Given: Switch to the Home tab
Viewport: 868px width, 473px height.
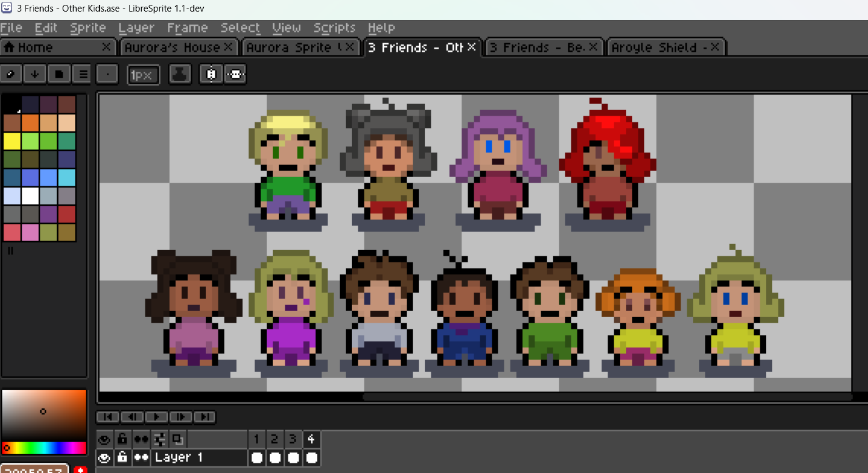Looking at the screenshot, I should click(58, 47).
